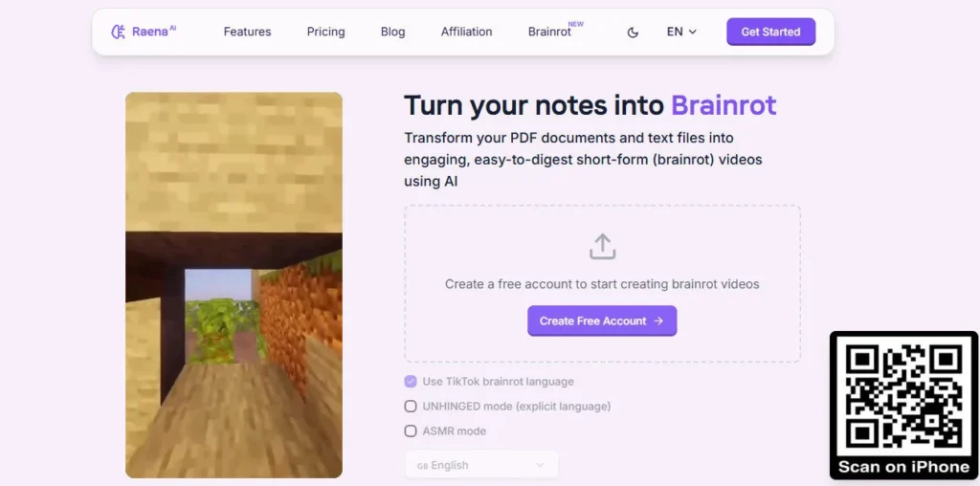Click the chevron in the English selector
Image resolution: width=980 pixels, height=486 pixels.
click(540, 465)
